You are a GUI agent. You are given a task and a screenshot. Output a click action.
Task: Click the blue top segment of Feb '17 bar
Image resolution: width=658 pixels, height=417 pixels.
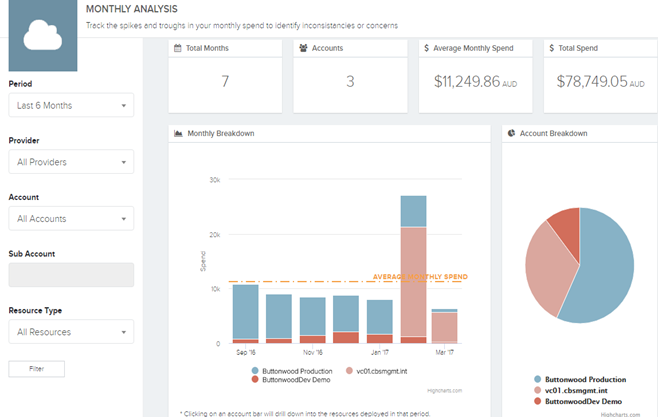tap(413, 211)
